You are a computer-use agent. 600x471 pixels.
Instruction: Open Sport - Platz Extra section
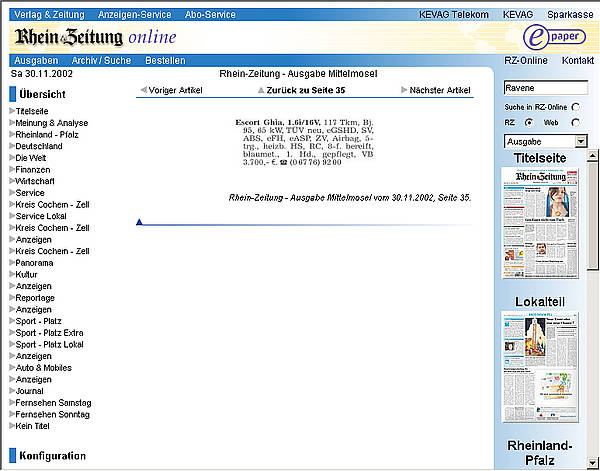[49, 333]
